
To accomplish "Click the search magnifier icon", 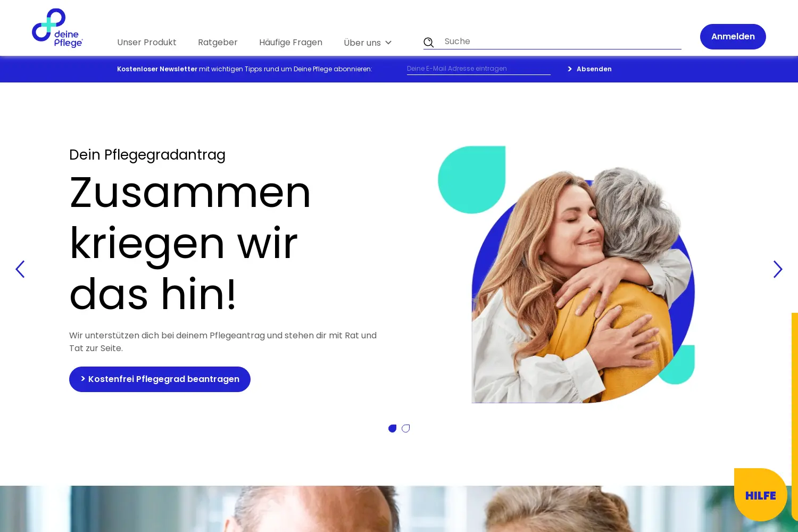I will tap(429, 43).
